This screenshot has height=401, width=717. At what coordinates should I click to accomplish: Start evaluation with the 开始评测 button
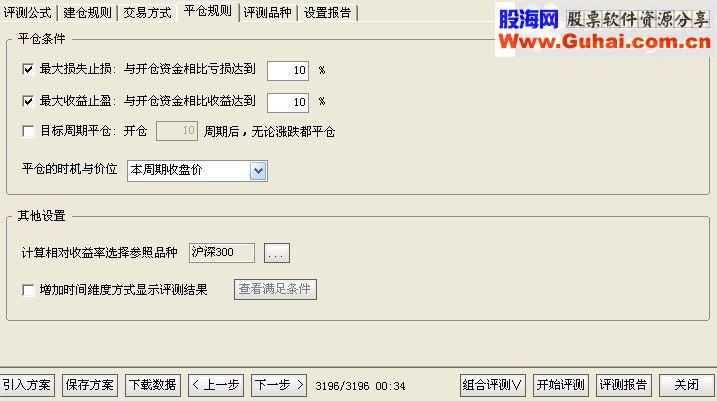(561, 385)
